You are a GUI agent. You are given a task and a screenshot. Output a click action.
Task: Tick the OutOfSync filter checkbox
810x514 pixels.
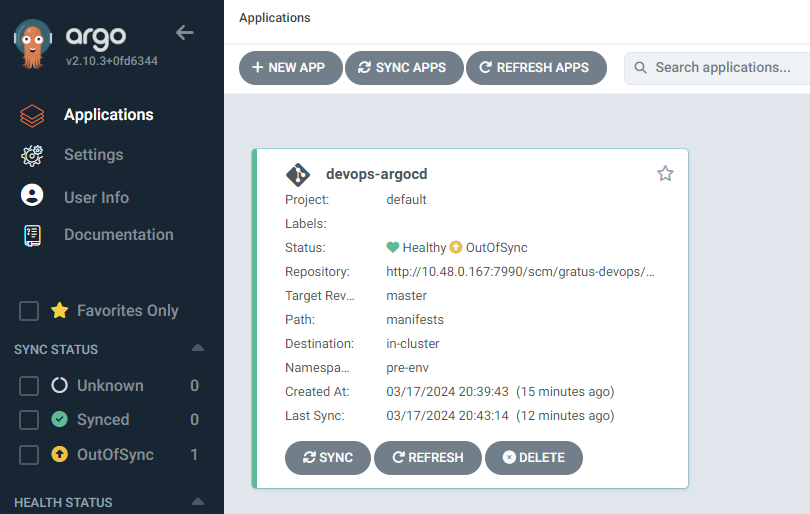29,455
